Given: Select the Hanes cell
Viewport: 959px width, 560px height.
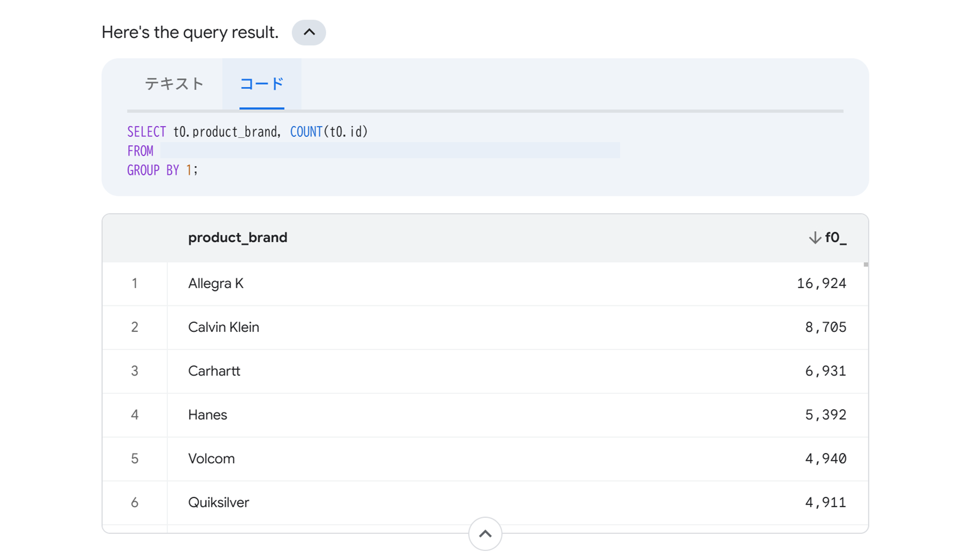Looking at the screenshot, I should tap(208, 415).
